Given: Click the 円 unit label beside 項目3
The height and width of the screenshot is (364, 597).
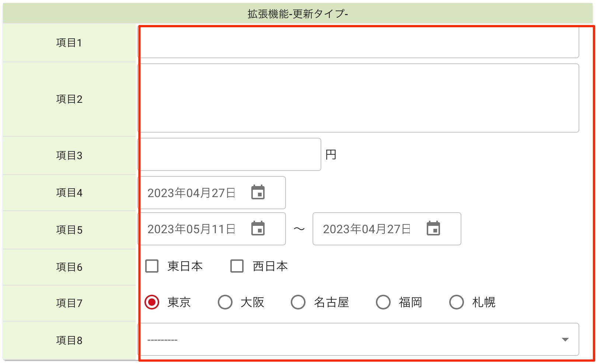Looking at the screenshot, I should [331, 154].
